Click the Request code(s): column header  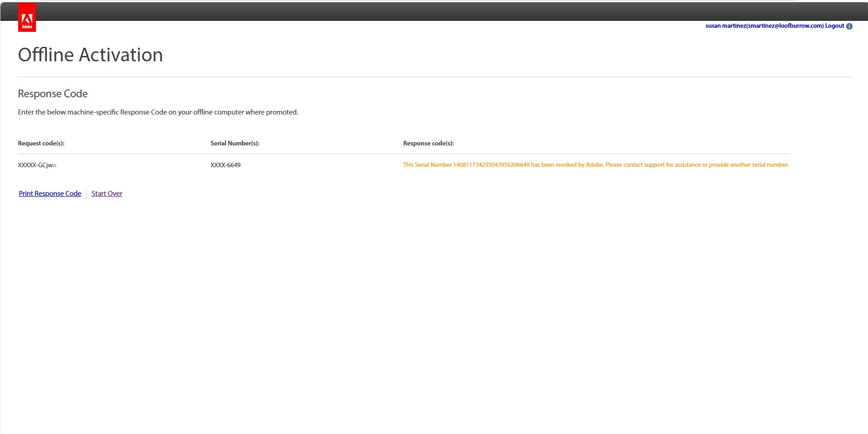pos(41,144)
